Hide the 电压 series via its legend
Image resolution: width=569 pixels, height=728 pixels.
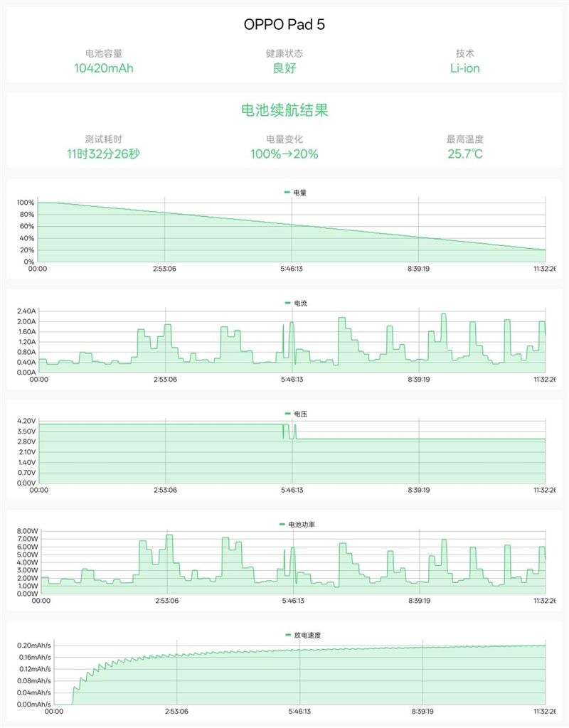tap(295, 413)
